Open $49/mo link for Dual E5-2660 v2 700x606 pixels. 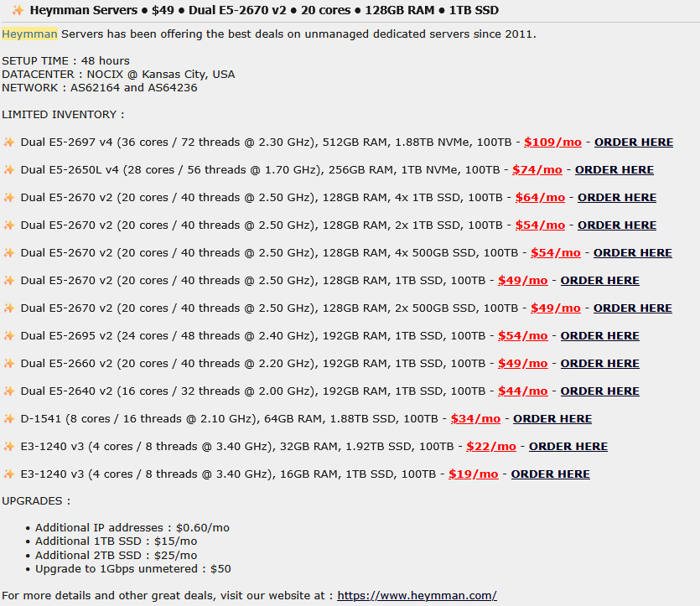tap(523, 364)
